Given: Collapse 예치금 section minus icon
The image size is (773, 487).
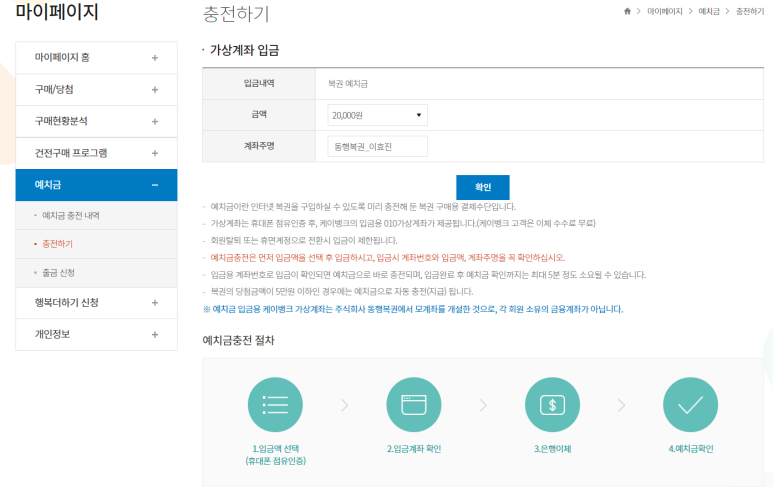Looking at the screenshot, I should point(155,185).
